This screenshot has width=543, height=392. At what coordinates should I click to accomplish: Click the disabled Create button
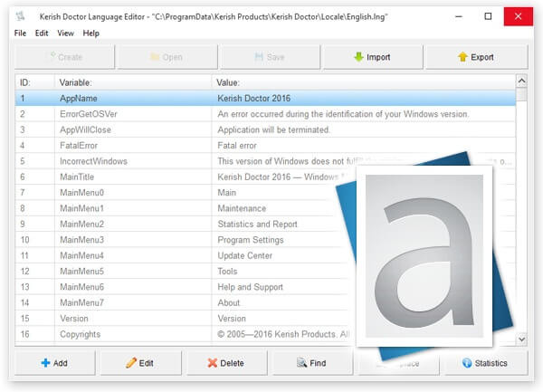65,57
